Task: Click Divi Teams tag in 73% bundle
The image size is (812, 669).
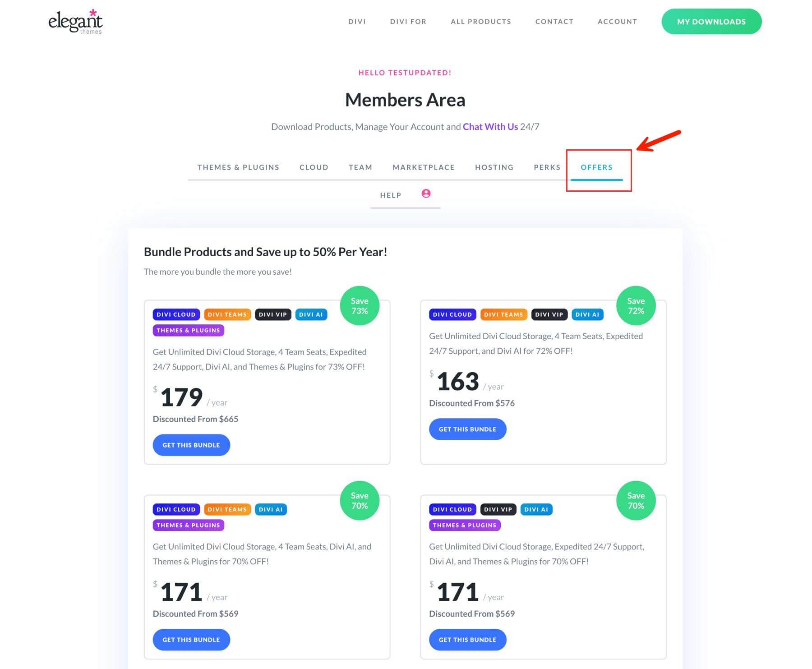Action: point(227,314)
